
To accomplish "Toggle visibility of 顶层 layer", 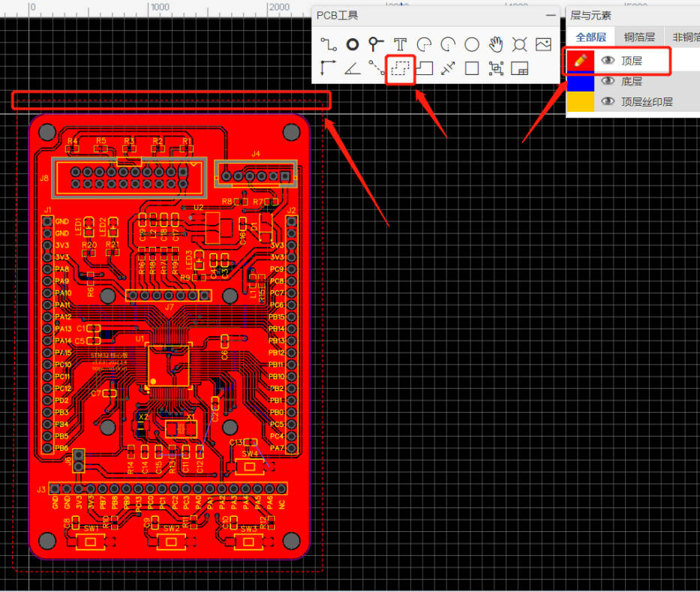I will point(608,60).
